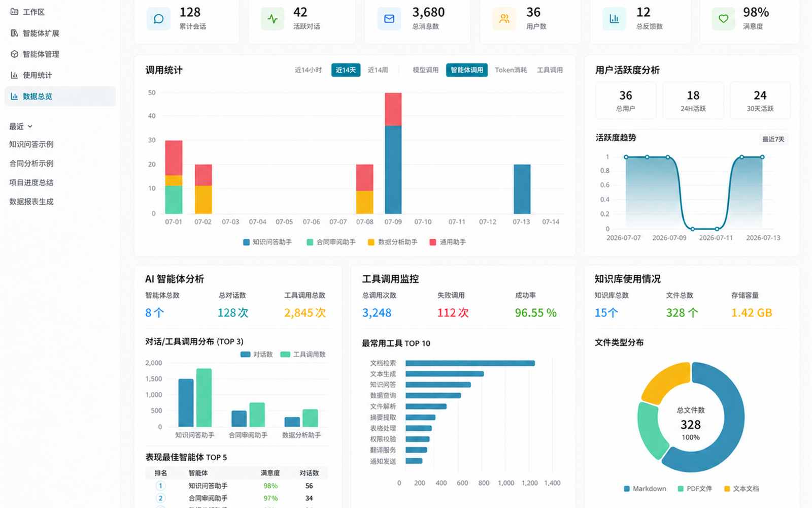Open recent item 项目进度总结
This screenshot has height=508, width=812.
(x=31, y=182)
